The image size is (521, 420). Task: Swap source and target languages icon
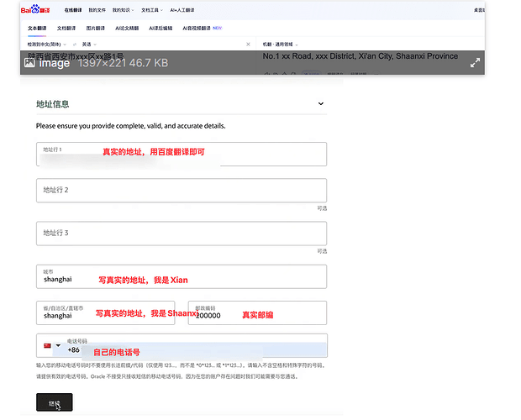[75, 45]
